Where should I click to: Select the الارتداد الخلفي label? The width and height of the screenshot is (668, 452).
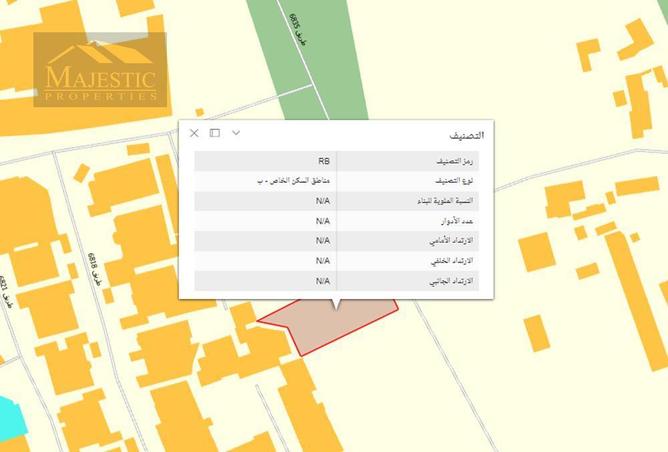coord(452,261)
